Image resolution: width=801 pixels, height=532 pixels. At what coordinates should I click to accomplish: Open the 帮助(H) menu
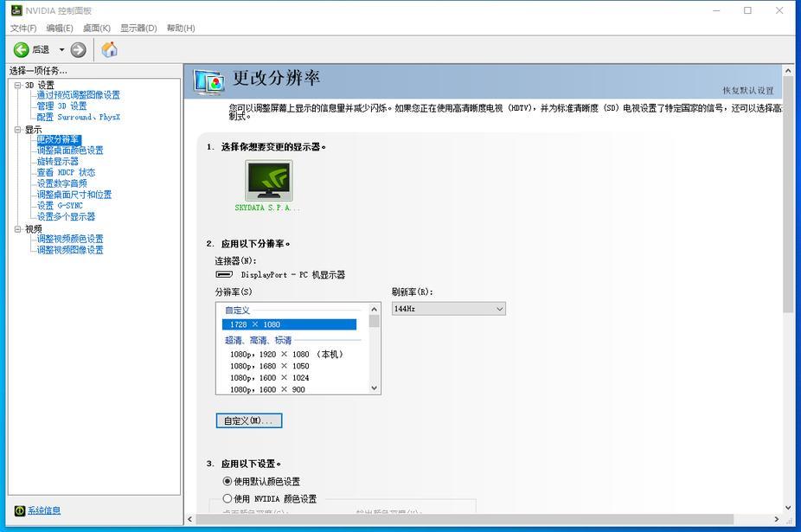tap(181, 28)
